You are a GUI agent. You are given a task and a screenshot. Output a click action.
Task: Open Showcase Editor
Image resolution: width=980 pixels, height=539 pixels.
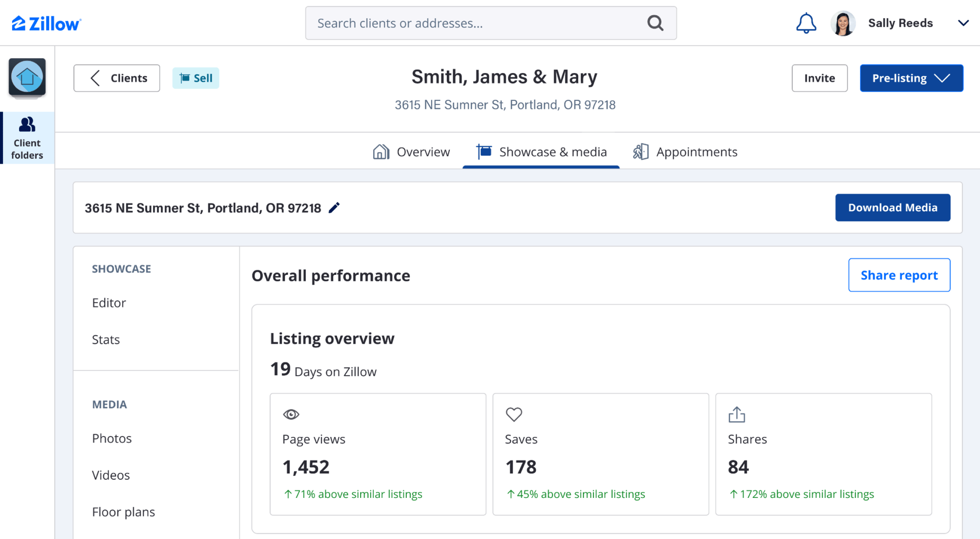tap(109, 303)
